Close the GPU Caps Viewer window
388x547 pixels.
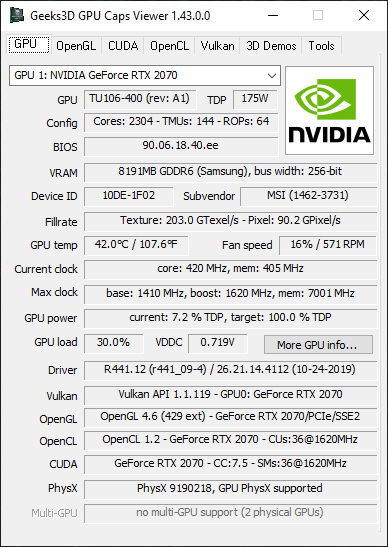click(x=364, y=15)
